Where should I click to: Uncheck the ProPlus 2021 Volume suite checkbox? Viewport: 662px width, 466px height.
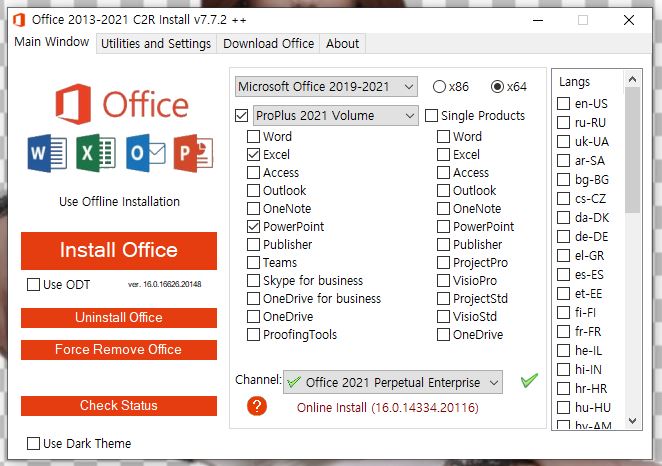coord(241,115)
